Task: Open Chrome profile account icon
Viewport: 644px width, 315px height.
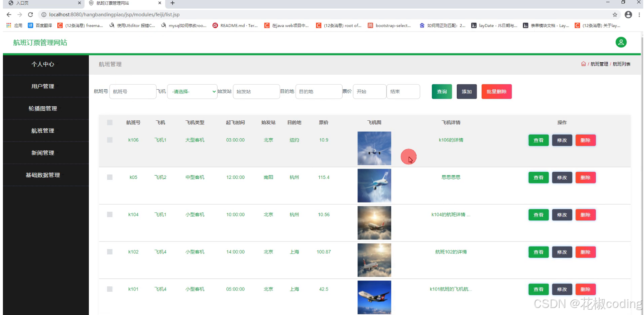Action: pos(628,15)
